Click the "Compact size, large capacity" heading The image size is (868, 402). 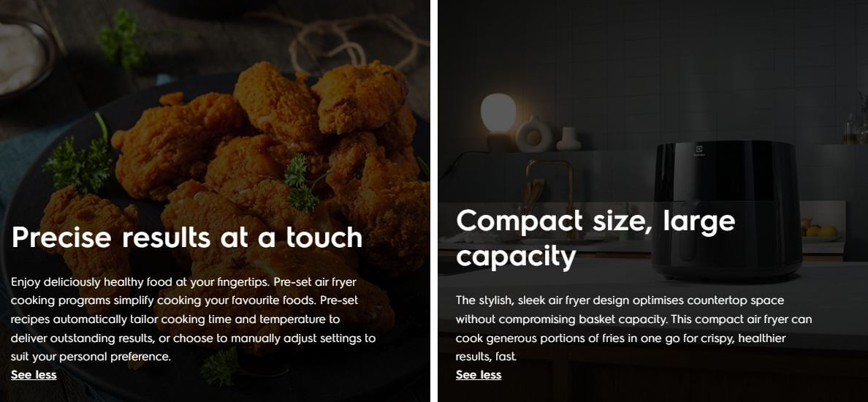(x=595, y=239)
